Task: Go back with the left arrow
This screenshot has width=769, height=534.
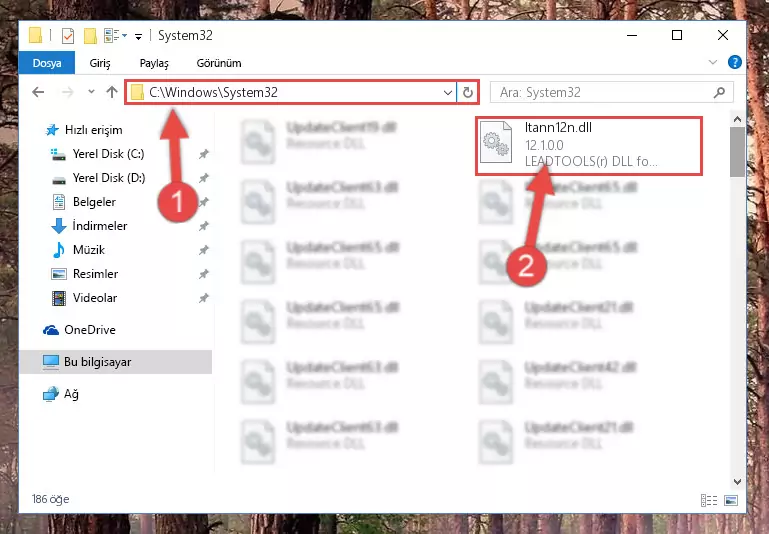Action: [x=38, y=92]
